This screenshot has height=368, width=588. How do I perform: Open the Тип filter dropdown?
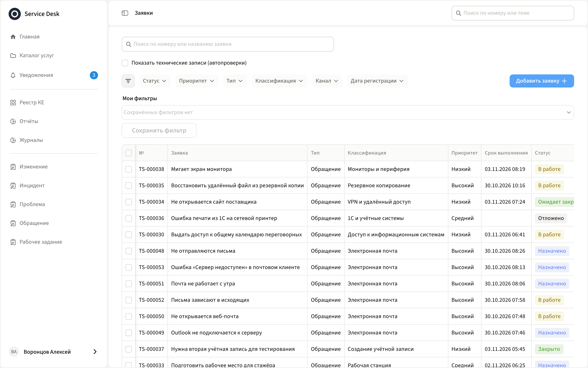[x=235, y=81]
